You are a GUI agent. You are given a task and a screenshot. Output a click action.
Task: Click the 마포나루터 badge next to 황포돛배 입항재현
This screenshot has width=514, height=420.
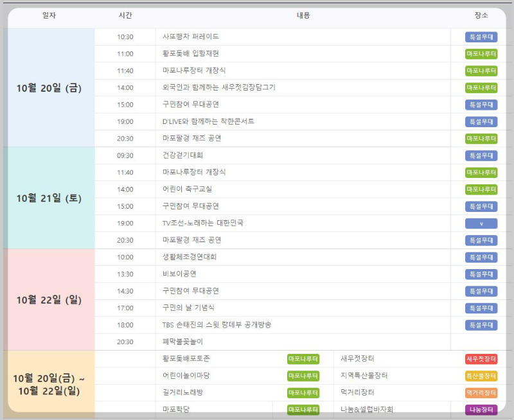(481, 53)
